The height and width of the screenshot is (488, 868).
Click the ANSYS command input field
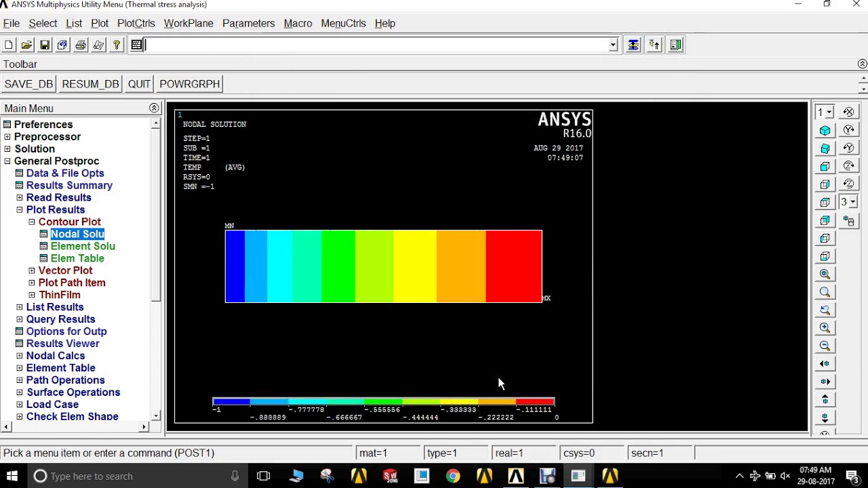pos(376,45)
